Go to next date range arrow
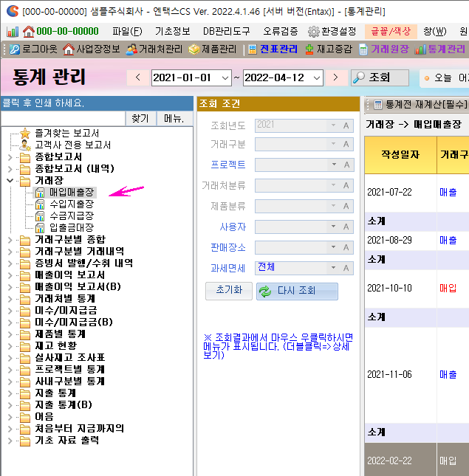This screenshot has width=469, height=476. [x=335, y=77]
